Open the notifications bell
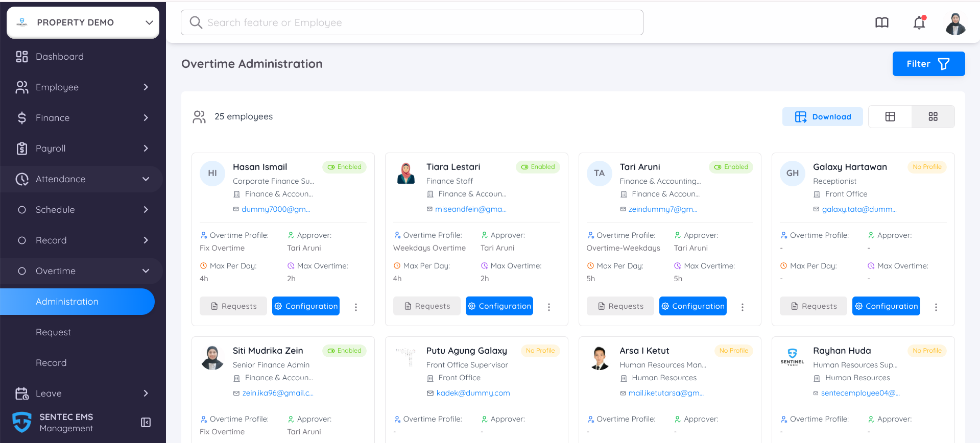The width and height of the screenshot is (980, 443). tap(919, 23)
